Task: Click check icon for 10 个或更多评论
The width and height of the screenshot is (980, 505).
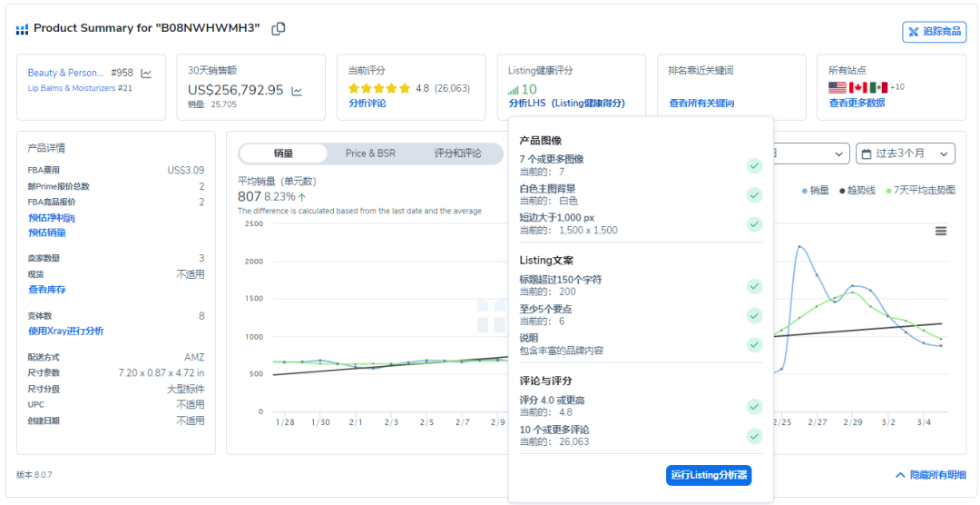Action: [x=754, y=436]
